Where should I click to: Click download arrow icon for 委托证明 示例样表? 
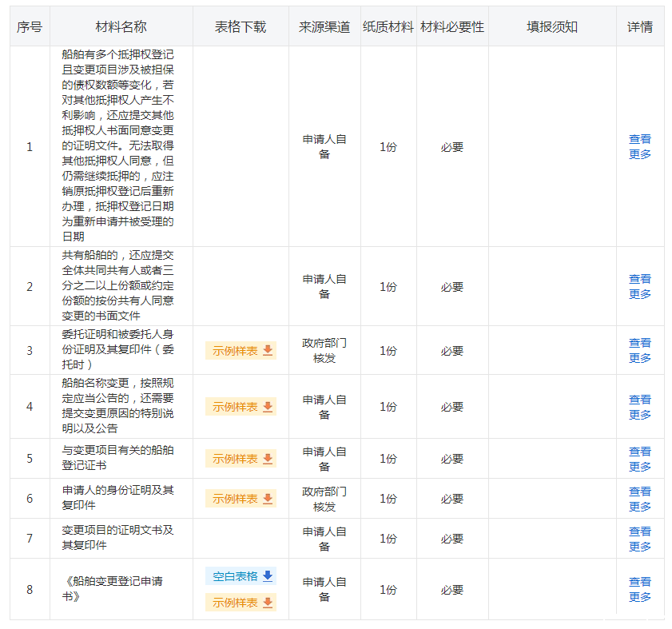click(x=268, y=351)
